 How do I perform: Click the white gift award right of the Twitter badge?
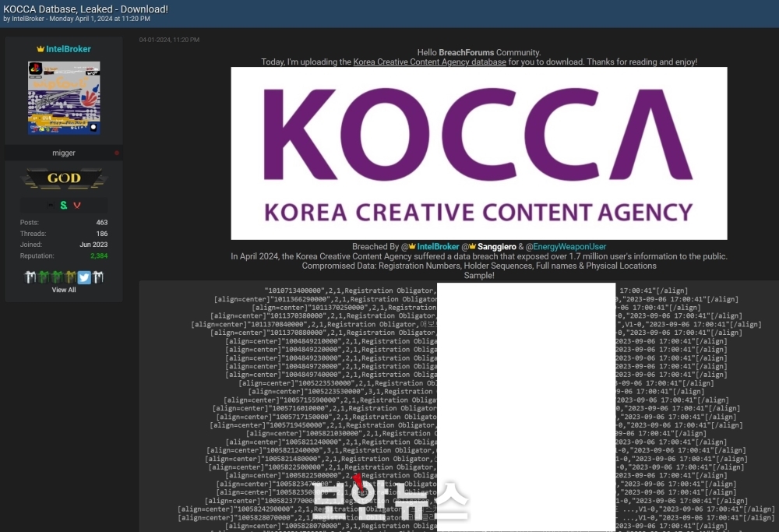pyautogui.click(x=98, y=277)
